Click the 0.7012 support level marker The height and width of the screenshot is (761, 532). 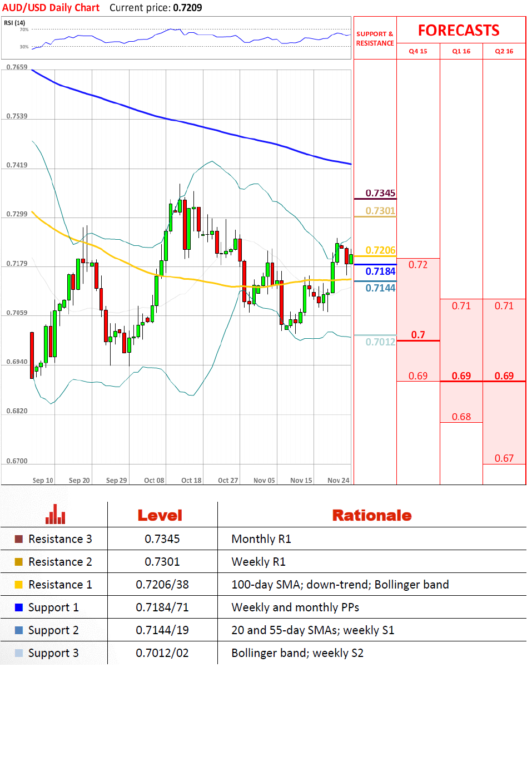tap(380, 342)
